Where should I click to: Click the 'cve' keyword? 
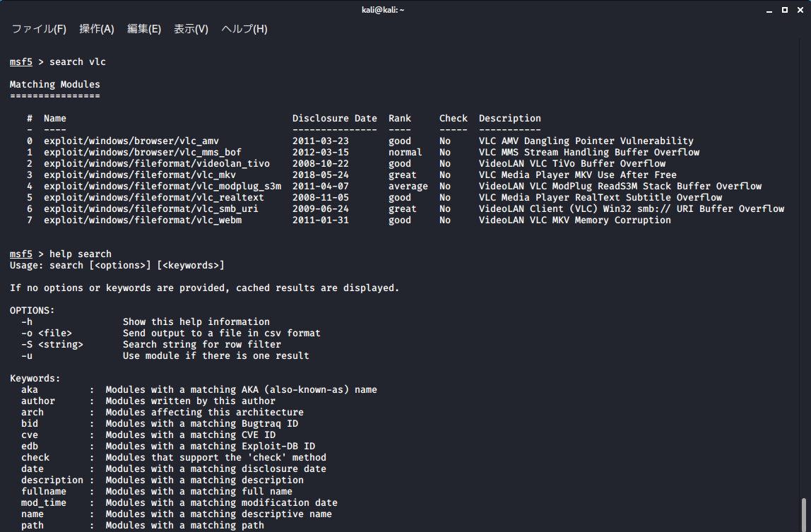click(x=30, y=435)
